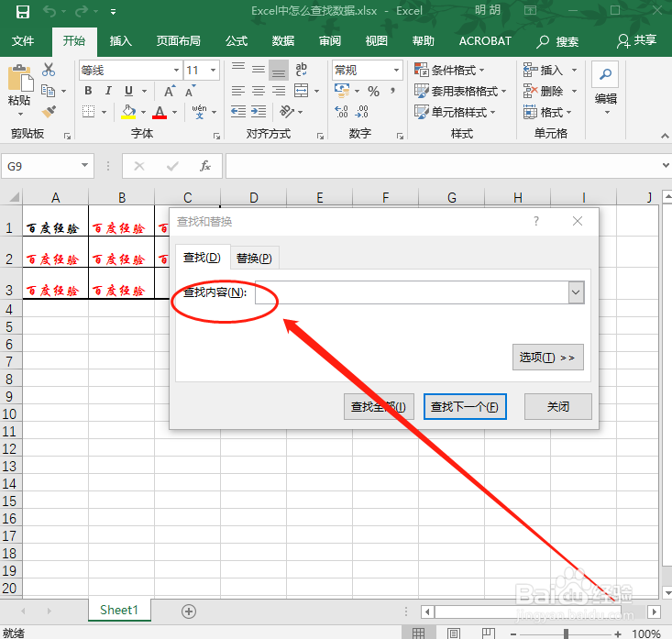Click the text orientation icon
Screen dimensions: 672x639
(287, 112)
